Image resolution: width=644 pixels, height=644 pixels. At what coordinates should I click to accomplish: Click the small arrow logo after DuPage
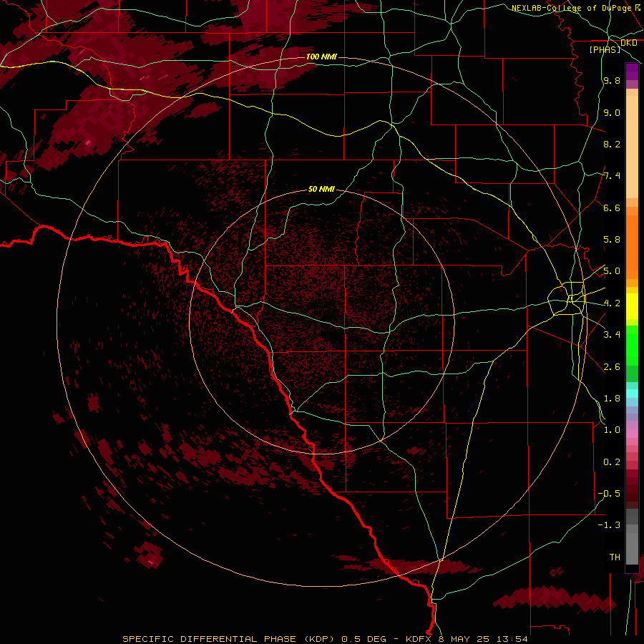click(x=638, y=7)
